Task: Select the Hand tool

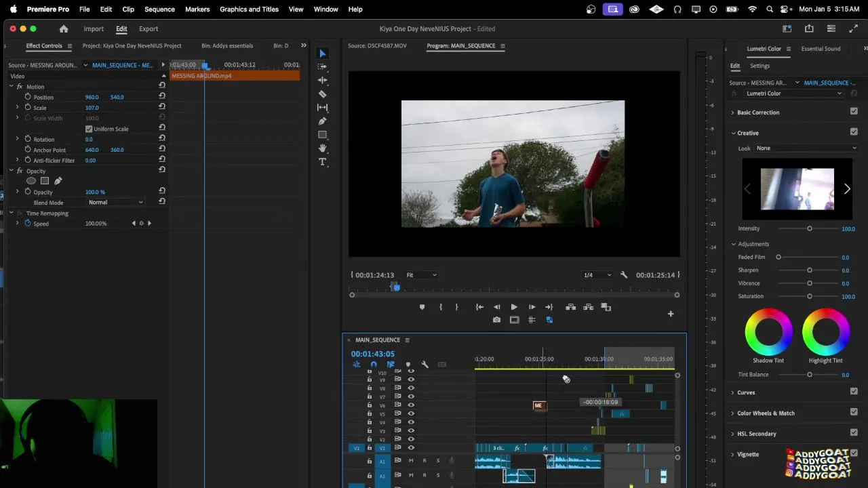Action: pos(323,148)
